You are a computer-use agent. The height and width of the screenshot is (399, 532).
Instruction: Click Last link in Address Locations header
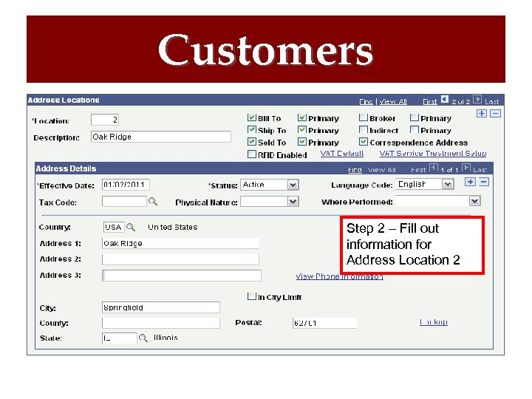(x=491, y=101)
